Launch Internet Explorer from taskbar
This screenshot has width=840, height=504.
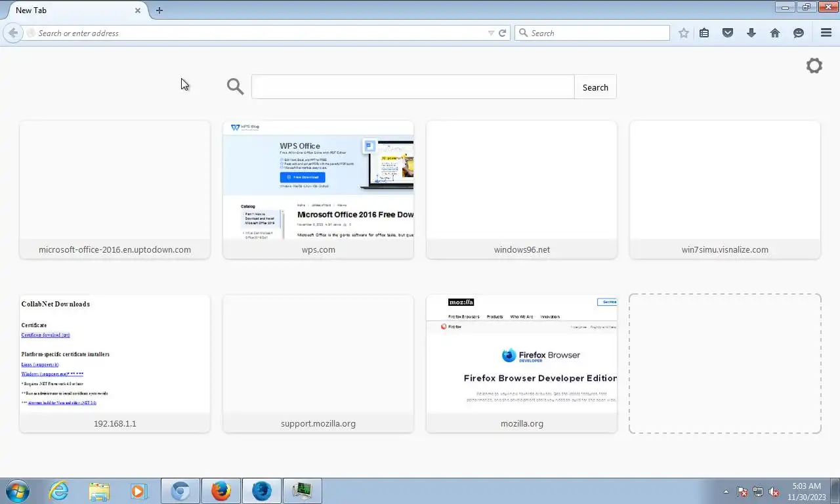(x=59, y=491)
